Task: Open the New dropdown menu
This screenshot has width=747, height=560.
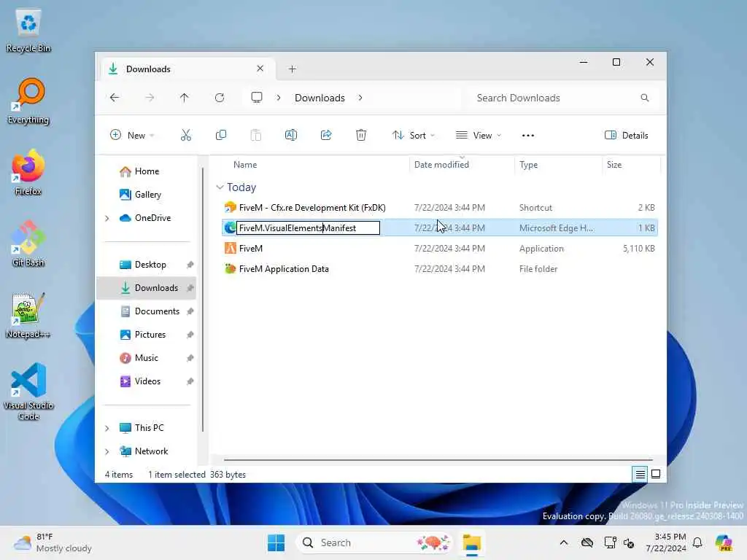Action: (132, 135)
